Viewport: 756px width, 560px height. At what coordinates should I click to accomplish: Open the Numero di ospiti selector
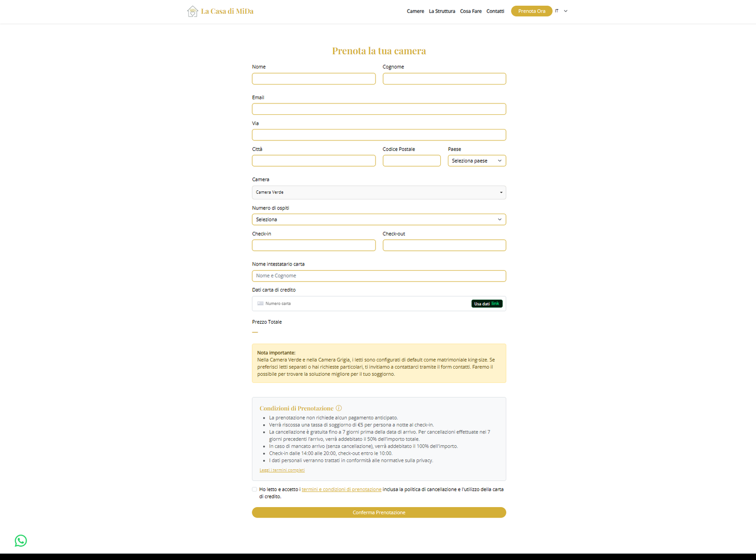[378, 219]
